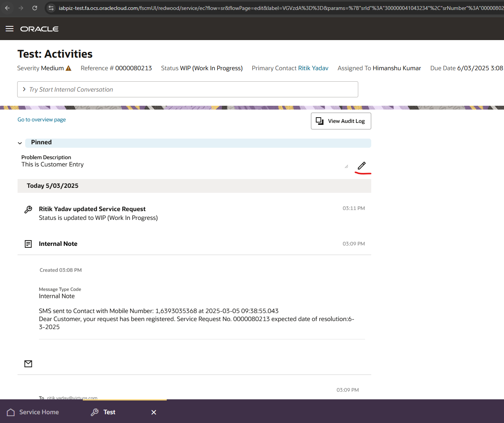Open the View Audit Log
504x423 pixels.
(x=341, y=121)
